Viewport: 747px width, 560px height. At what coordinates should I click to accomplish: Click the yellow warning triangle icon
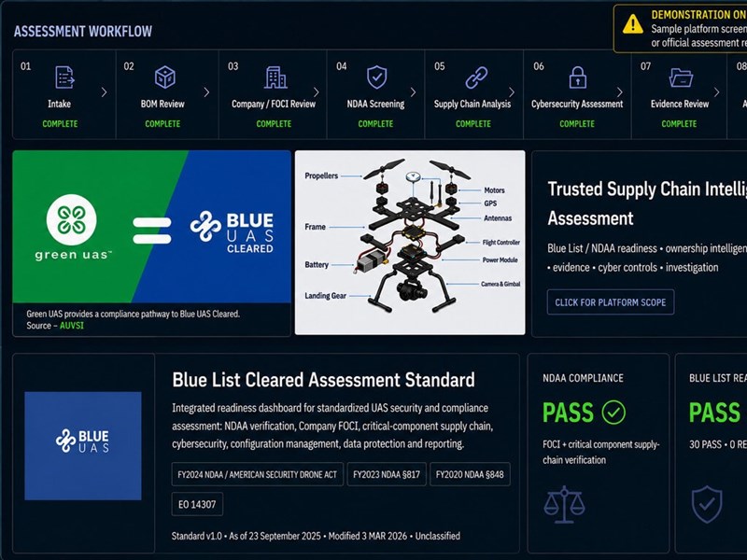[x=633, y=24]
